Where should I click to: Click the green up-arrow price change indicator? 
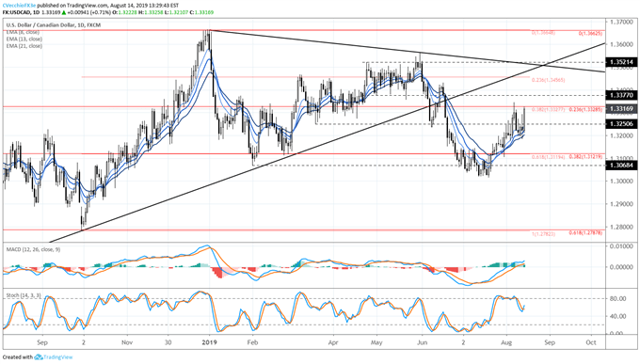(x=64, y=12)
